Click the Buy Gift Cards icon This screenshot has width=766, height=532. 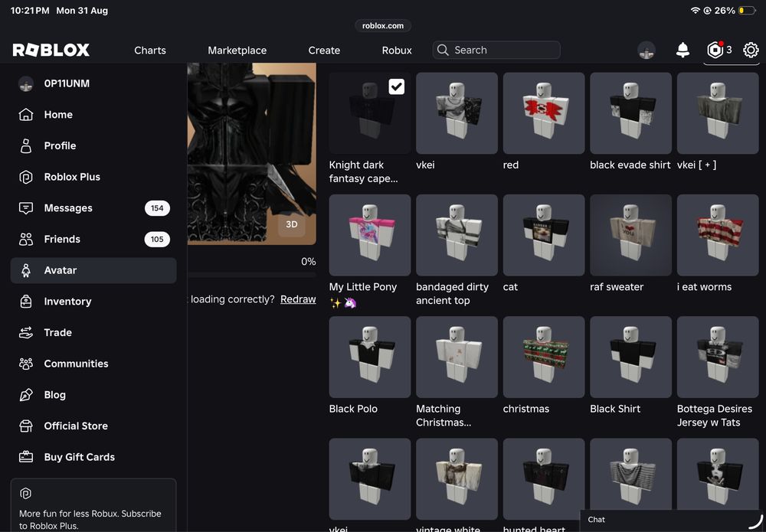[26, 457]
